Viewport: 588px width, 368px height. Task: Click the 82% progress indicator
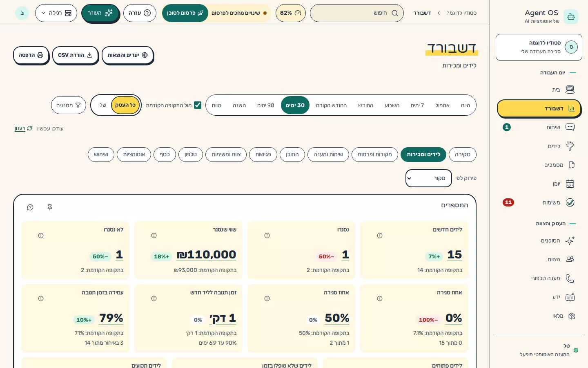pos(291,13)
